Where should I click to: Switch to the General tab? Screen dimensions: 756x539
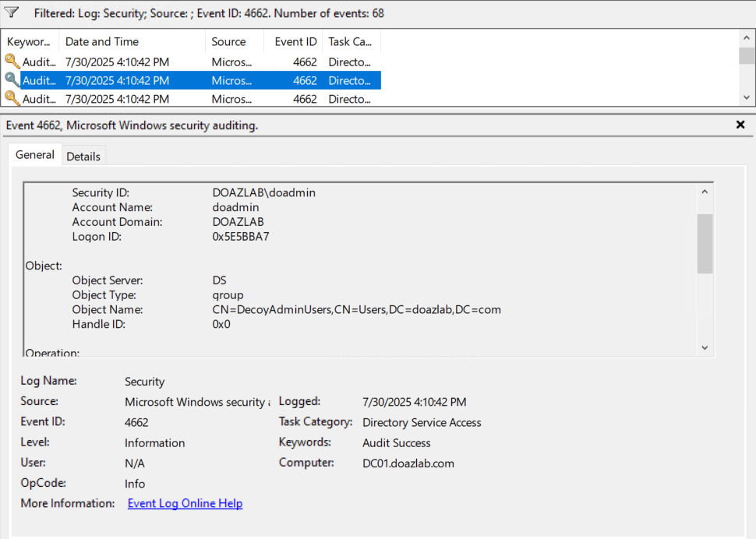coord(35,155)
